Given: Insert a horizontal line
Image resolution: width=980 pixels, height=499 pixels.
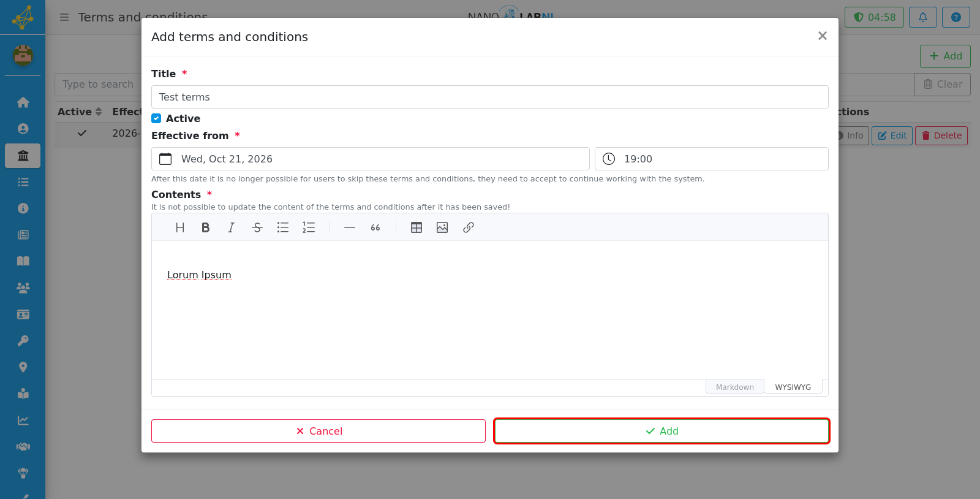Looking at the screenshot, I should coord(350,227).
